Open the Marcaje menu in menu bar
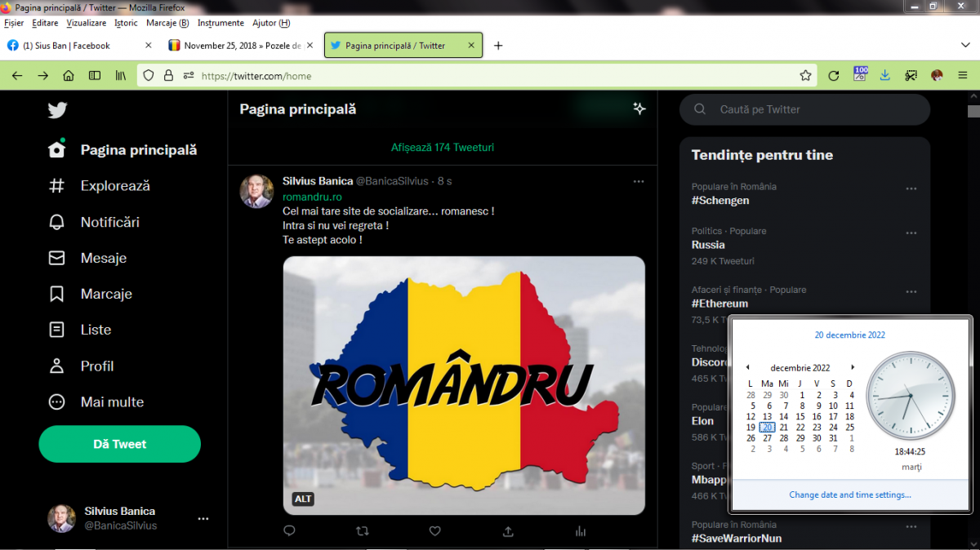Viewport: 980px width, 550px height. [167, 23]
